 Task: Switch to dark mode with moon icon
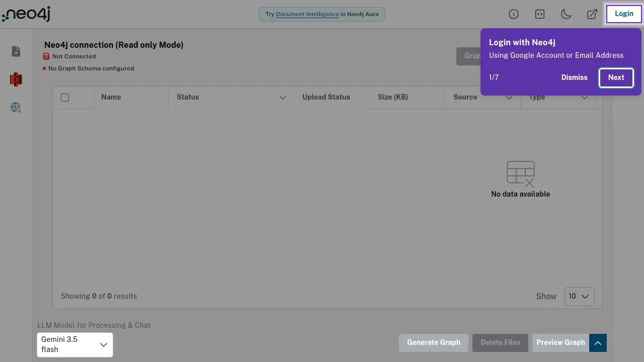tap(566, 14)
